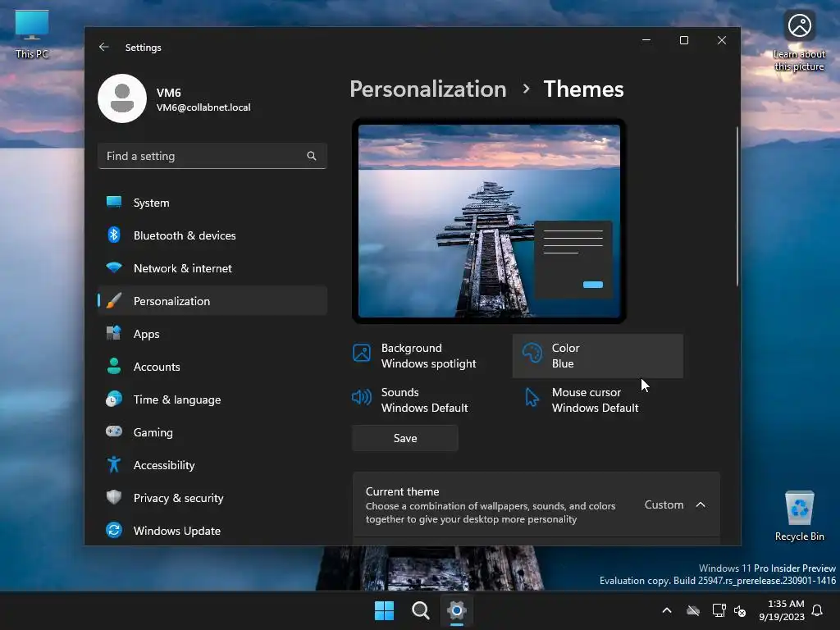840x630 pixels.
Task: Click the Windows Update refresh icon
Action: (113, 531)
